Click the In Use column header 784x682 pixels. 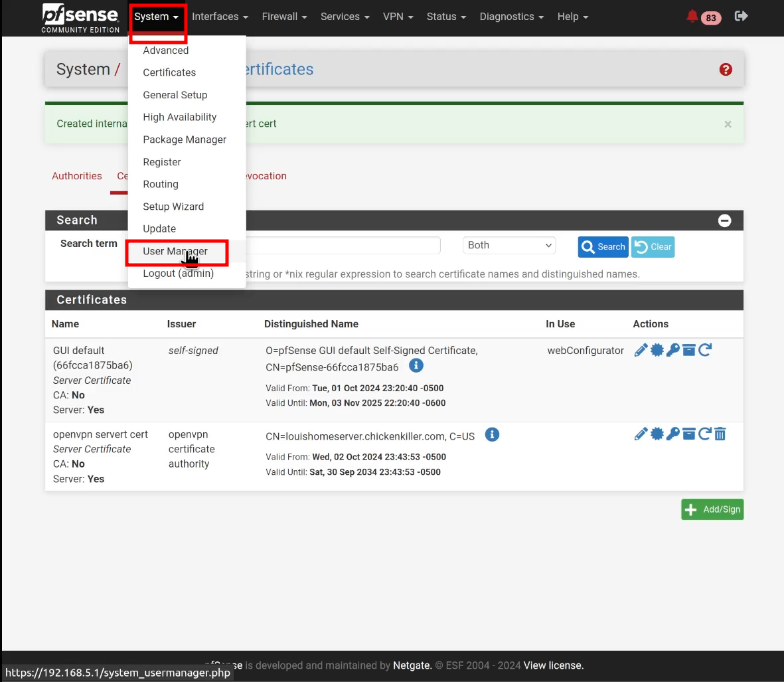click(560, 324)
